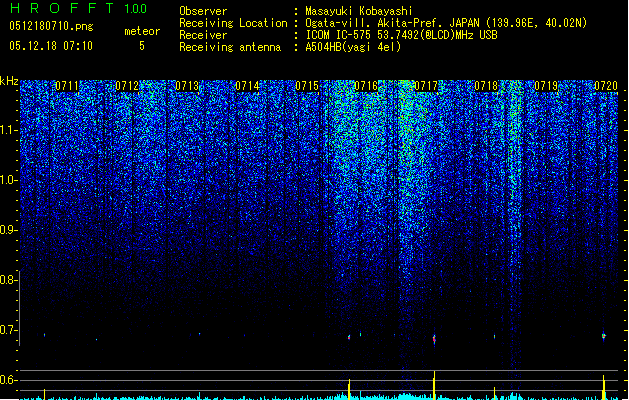Click the 0.6 kHz axis label

[x=8, y=380]
